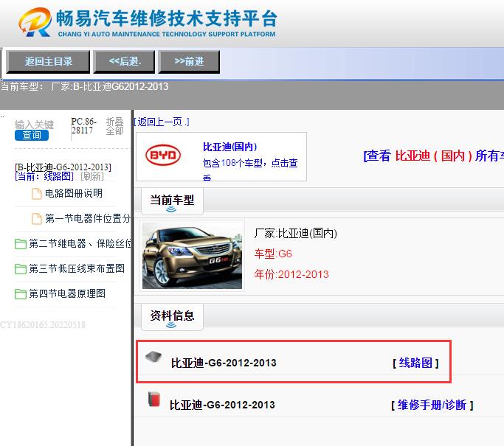Expand 第二节继电器、保险丝 folder
This screenshot has height=446, width=504.
point(80,243)
